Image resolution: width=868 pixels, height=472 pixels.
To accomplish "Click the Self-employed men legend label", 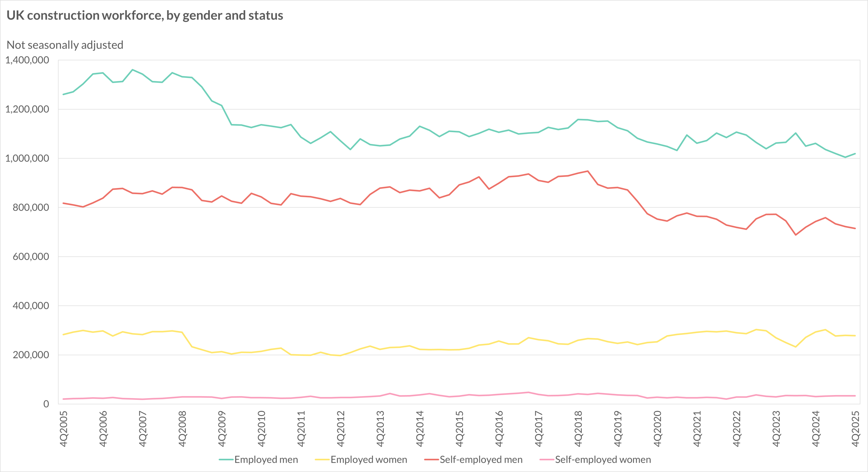I will (x=481, y=459).
